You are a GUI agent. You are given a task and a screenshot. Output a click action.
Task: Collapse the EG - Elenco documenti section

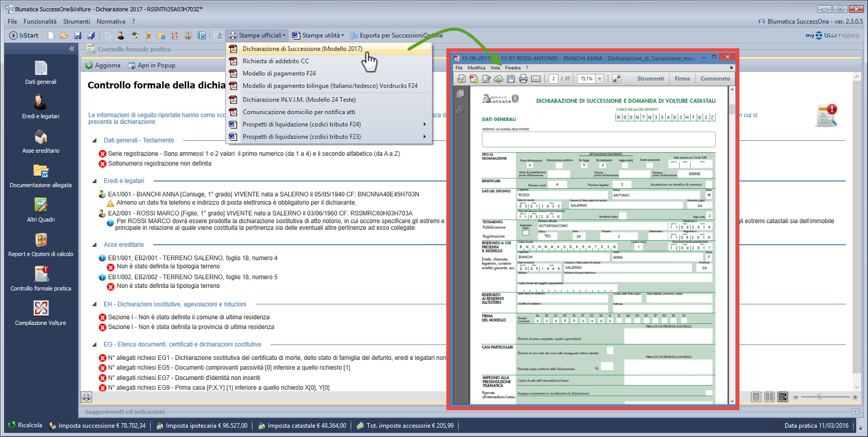[x=95, y=344]
